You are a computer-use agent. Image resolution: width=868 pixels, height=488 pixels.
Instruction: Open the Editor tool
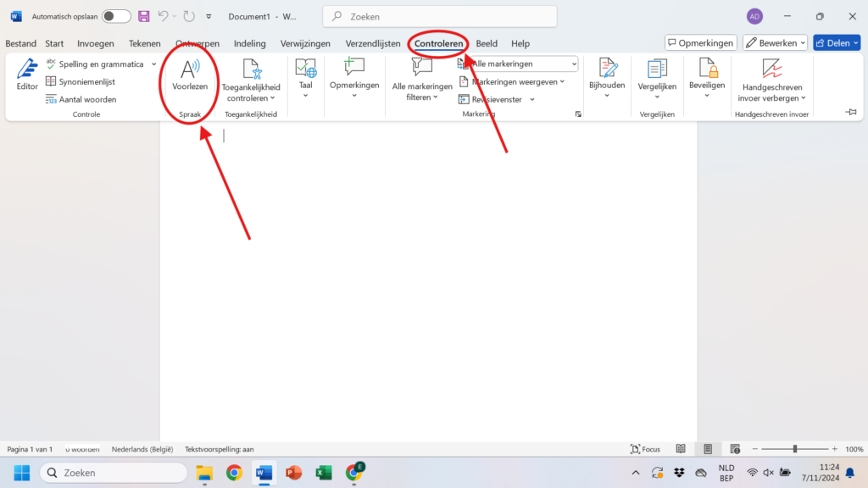pos(27,75)
